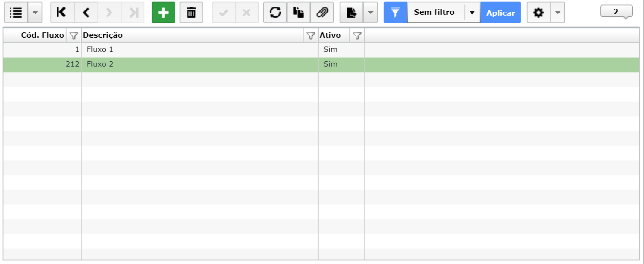Image resolution: width=644 pixels, height=264 pixels.
Task: Delete record using the trash icon
Action: point(191,13)
